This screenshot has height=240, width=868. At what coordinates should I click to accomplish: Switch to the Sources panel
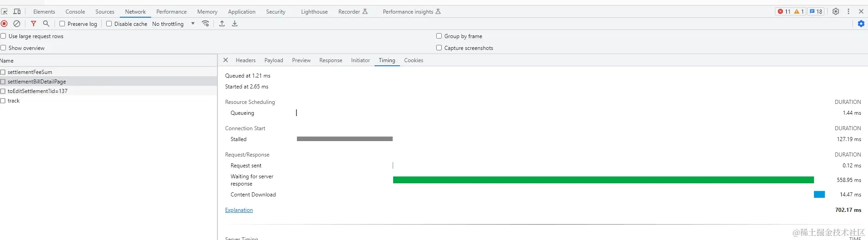click(105, 12)
